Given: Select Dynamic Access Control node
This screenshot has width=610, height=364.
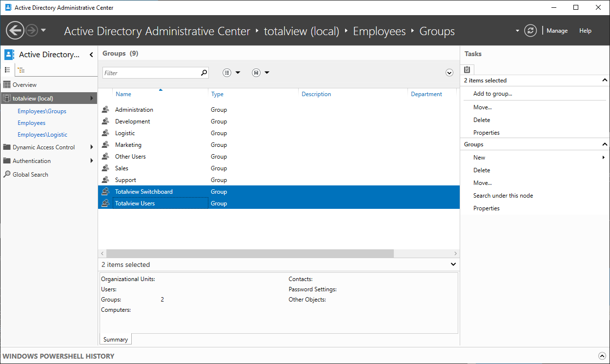Looking at the screenshot, I should tap(44, 147).
